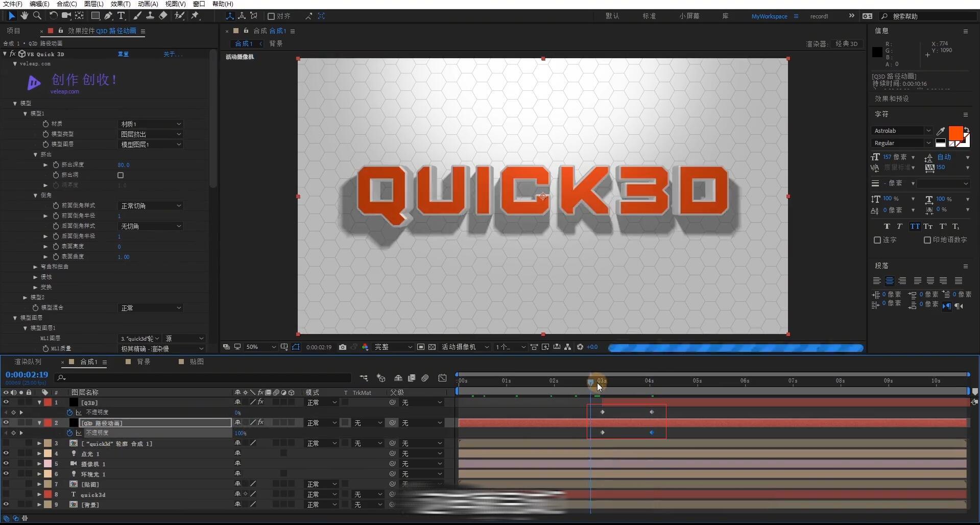The height and width of the screenshot is (525, 980).
Task: Click the 重置 reset link for VE Quick 3D
Action: click(123, 54)
